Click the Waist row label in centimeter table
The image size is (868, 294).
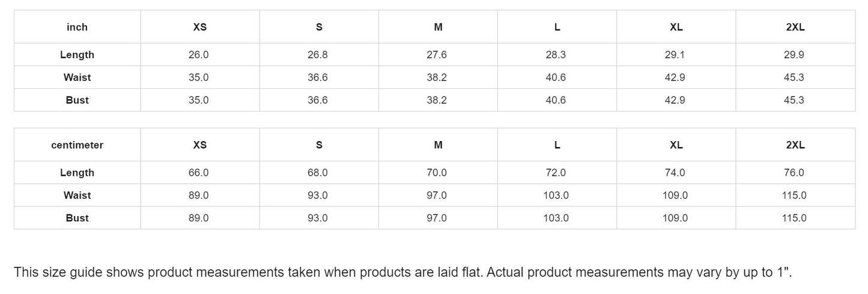tap(77, 196)
